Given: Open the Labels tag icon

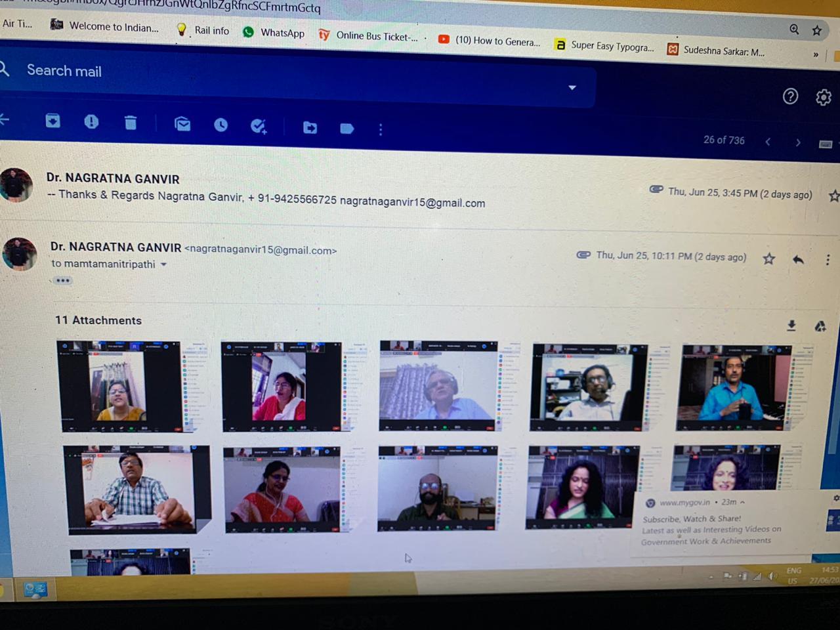Looking at the screenshot, I should coord(347,129).
